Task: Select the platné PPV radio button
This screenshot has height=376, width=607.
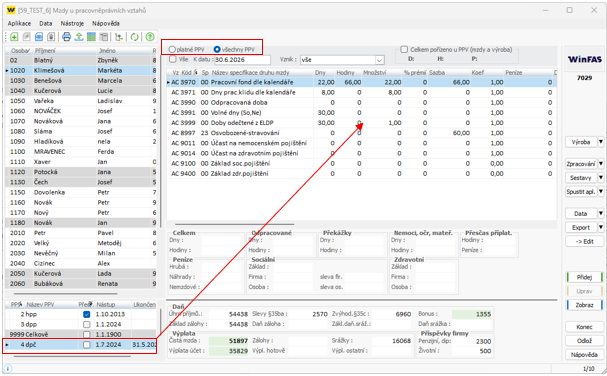Action: (x=172, y=50)
